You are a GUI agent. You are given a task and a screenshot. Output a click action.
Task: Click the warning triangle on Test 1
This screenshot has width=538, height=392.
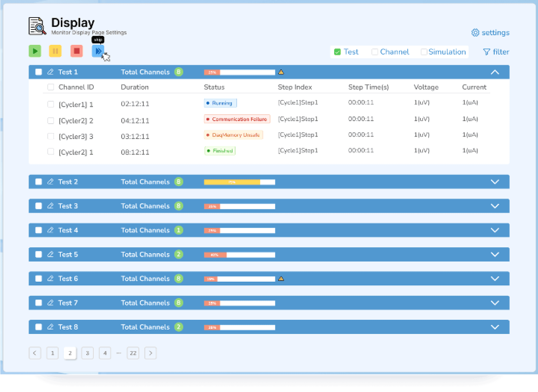[281, 72]
